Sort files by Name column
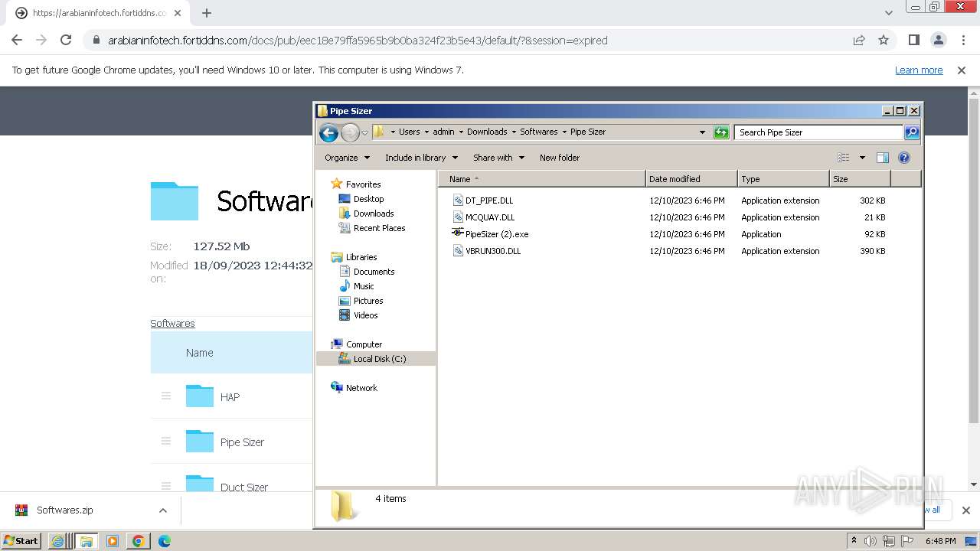Screen dimensions: 980x551 point(542,179)
